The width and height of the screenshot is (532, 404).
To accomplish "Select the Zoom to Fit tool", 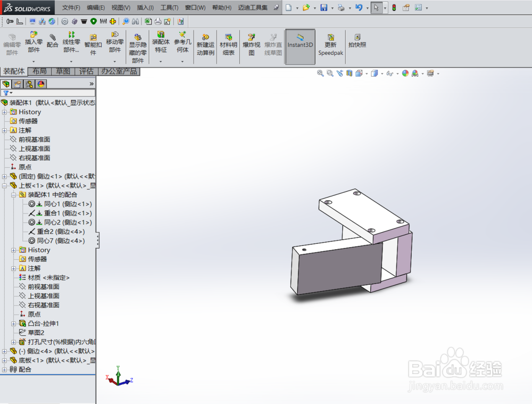I will [x=320, y=72].
